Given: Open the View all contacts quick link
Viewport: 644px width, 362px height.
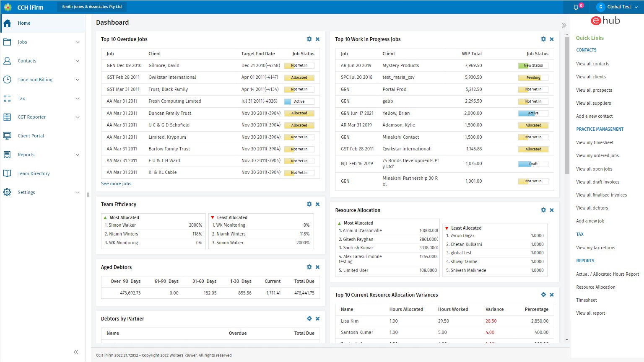Looking at the screenshot, I should point(592,63).
